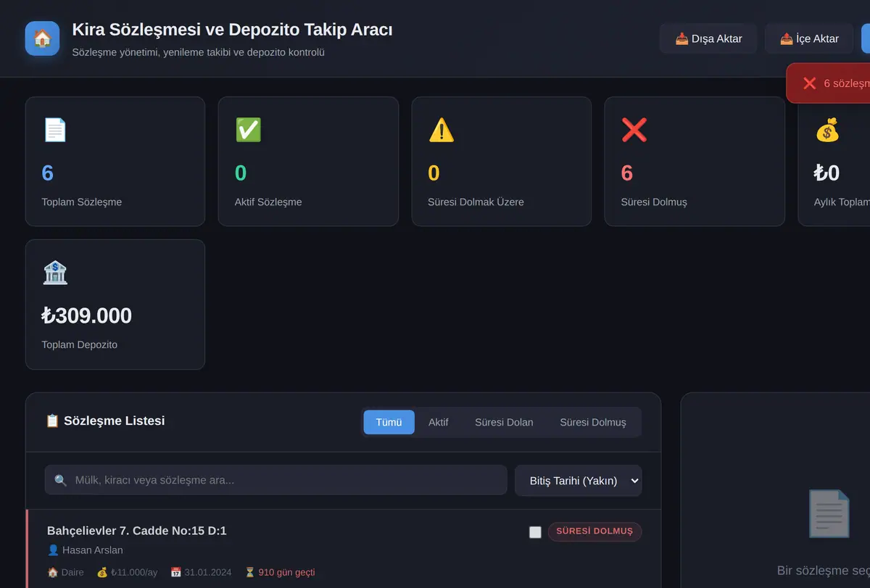The width and height of the screenshot is (870, 588).
Task: Click the clipboard icon beside Sözleşme Listesi
Action: 52,421
